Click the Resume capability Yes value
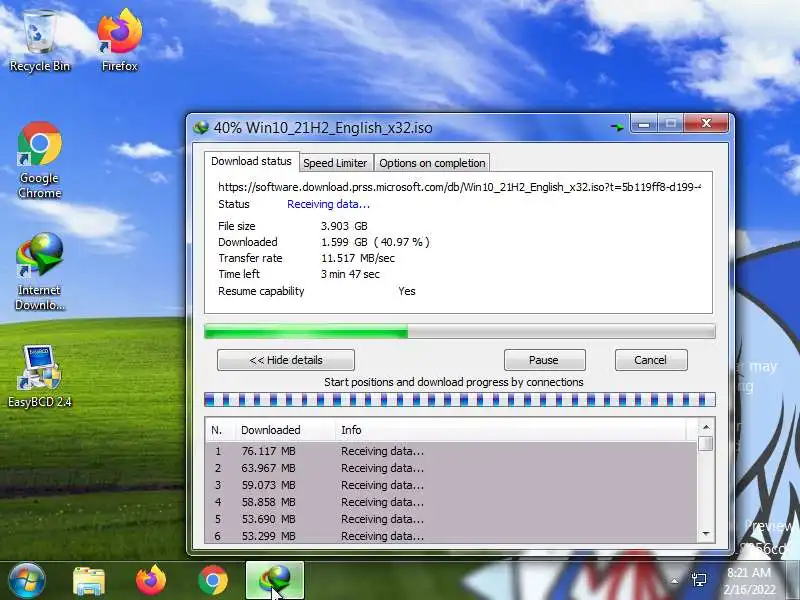This screenshot has width=800, height=600. (407, 291)
